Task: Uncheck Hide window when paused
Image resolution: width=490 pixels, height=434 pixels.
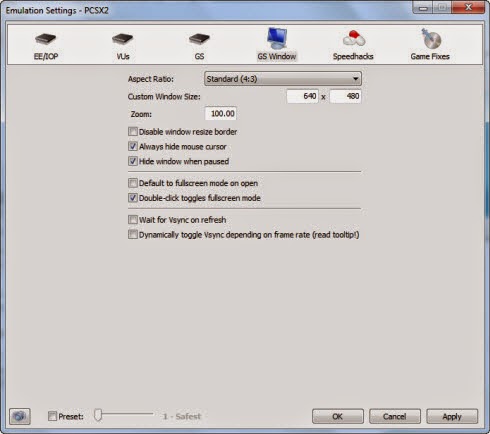Action: [x=133, y=161]
